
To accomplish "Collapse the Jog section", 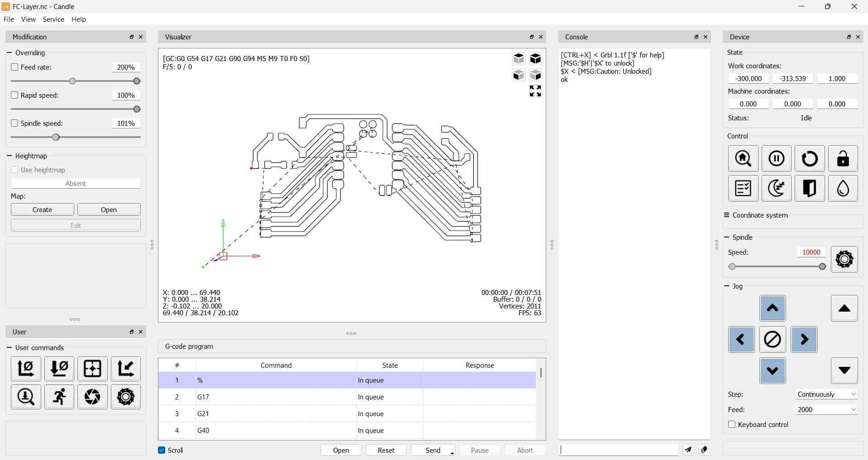I will tap(727, 286).
